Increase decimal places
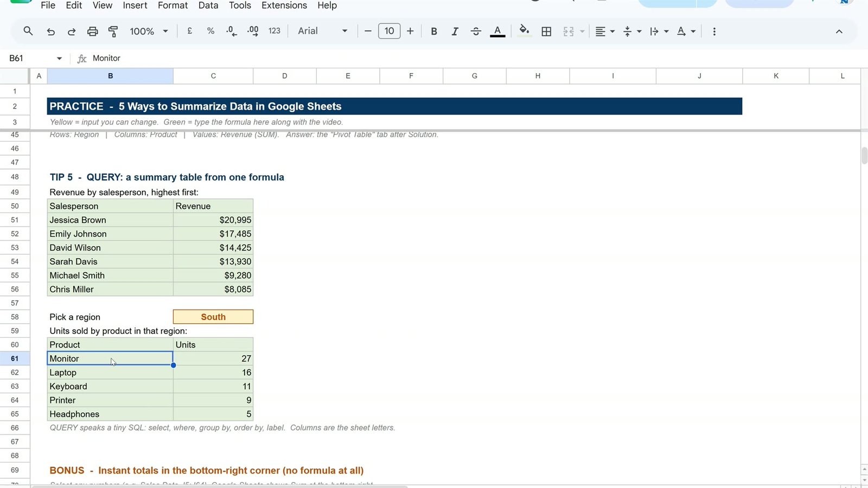This screenshot has height=488, width=868. pyautogui.click(x=253, y=31)
